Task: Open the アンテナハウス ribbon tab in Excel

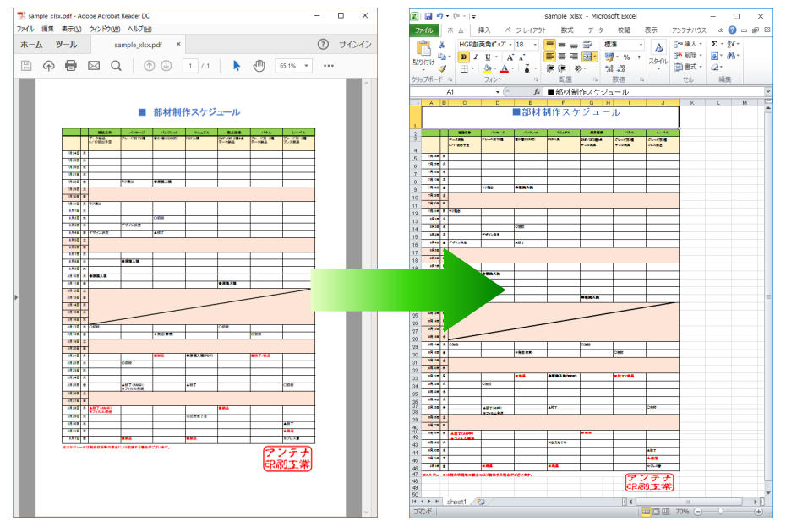Action: pos(689,30)
